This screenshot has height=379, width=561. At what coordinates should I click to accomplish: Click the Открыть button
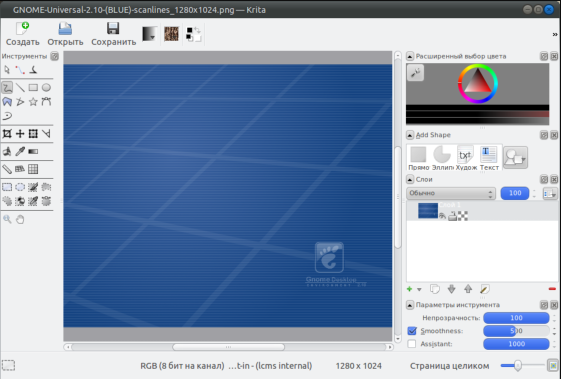pyautogui.click(x=65, y=34)
